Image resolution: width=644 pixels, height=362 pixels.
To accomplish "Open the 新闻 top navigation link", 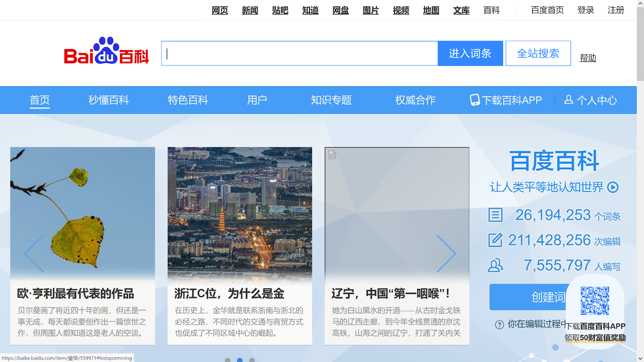I will pos(250,10).
